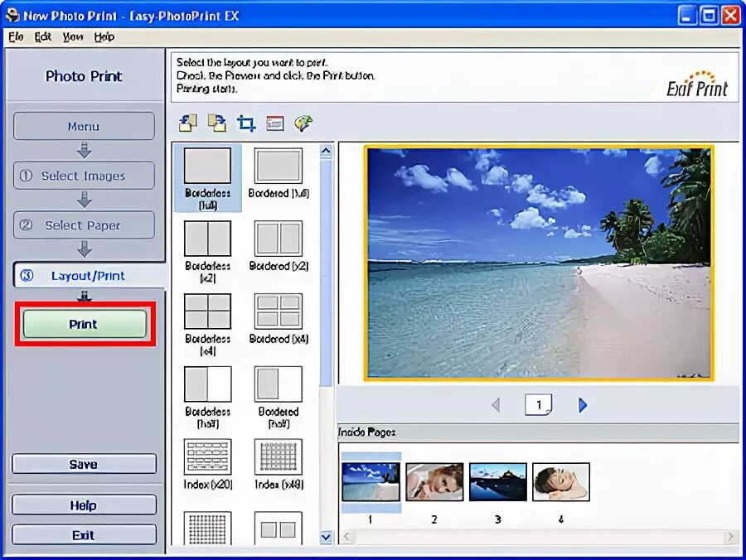Go to step 1 Select Images

click(84, 176)
